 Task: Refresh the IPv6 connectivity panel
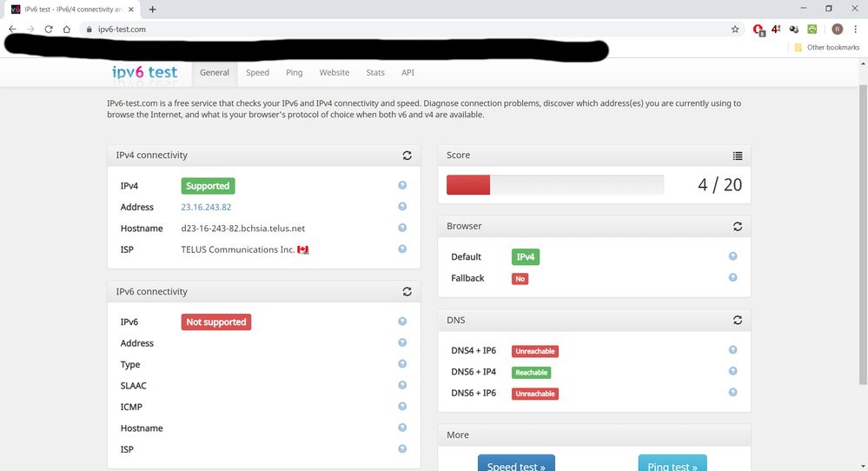pyautogui.click(x=407, y=292)
